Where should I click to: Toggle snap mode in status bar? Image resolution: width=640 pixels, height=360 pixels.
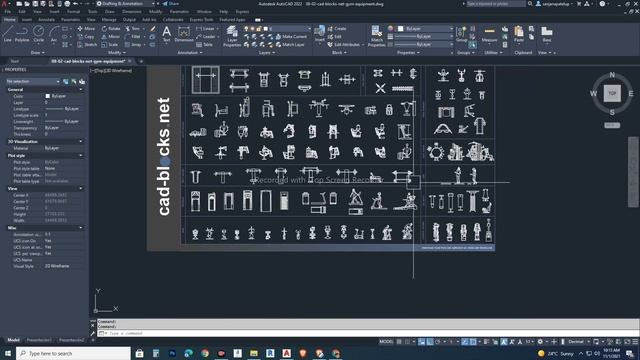click(x=408, y=342)
